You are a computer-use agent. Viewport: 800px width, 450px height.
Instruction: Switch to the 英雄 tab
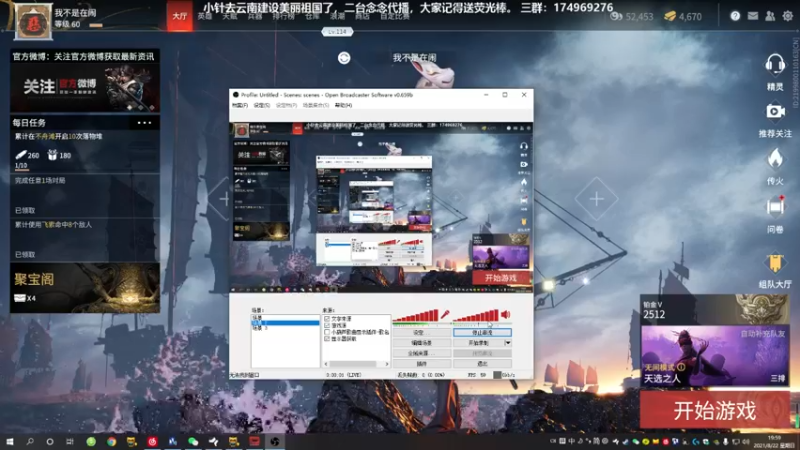click(x=205, y=16)
